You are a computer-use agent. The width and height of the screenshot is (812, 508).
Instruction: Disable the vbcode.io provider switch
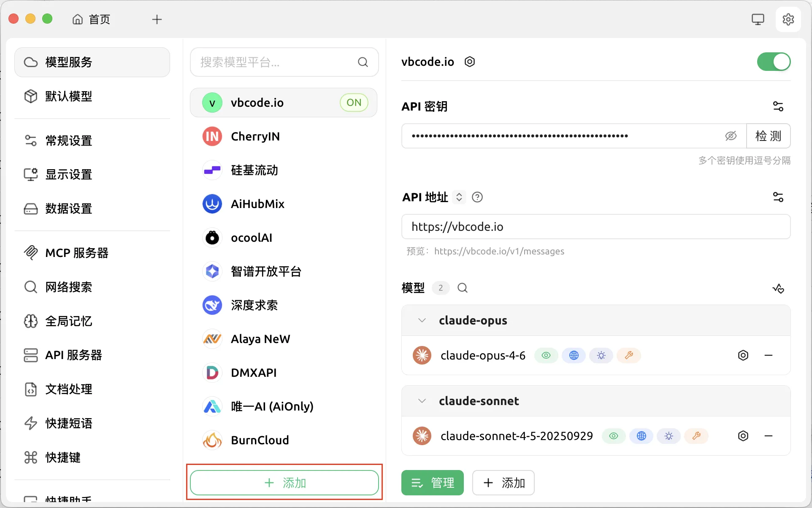tap(774, 62)
